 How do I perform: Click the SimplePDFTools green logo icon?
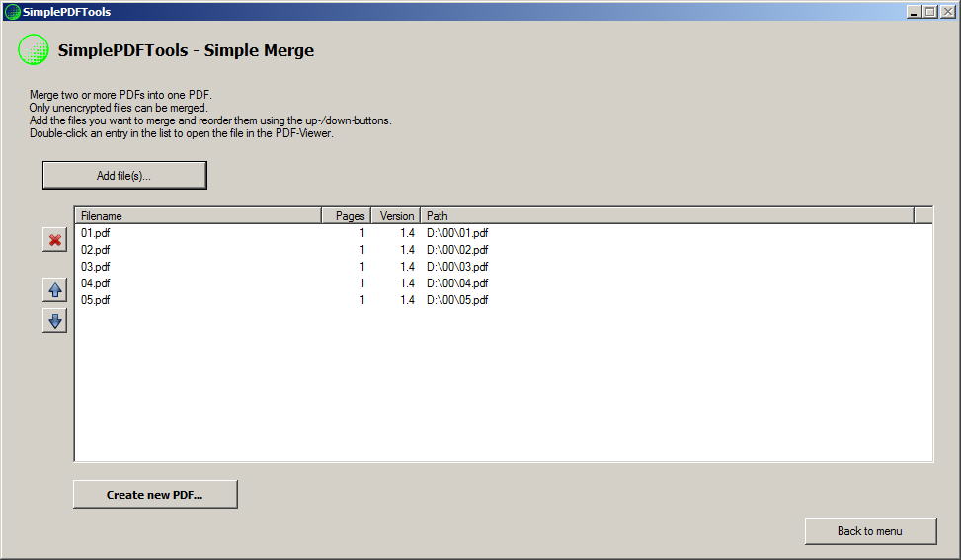(34, 49)
